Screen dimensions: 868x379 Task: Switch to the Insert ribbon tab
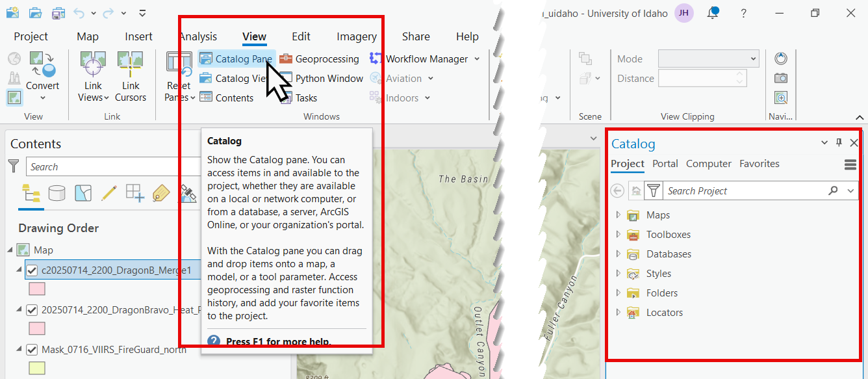click(x=138, y=36)
